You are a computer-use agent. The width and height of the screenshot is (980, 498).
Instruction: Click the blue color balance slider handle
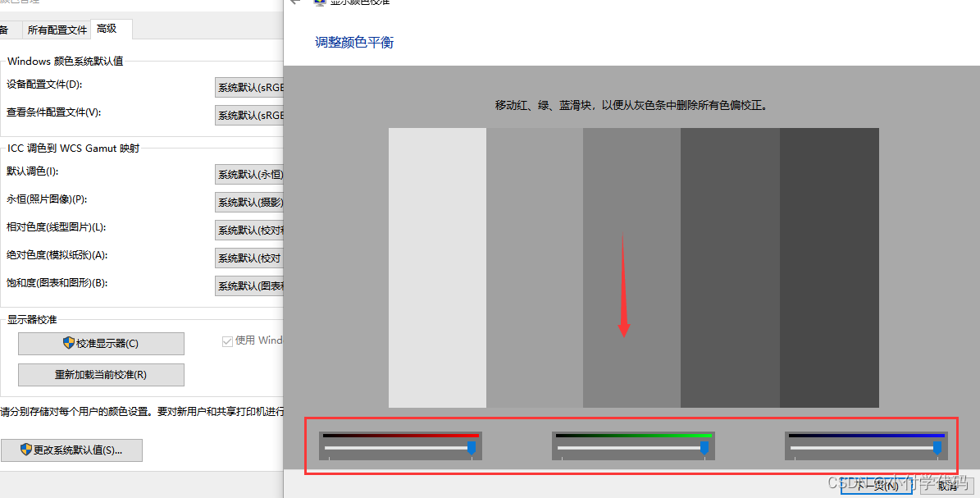937,448
